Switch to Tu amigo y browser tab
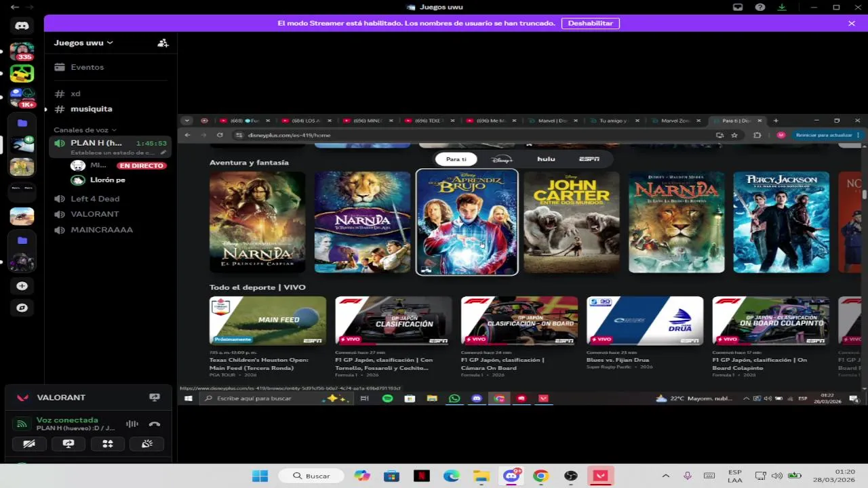This screenshot has width=868, height=488. (x=614, y=121)
